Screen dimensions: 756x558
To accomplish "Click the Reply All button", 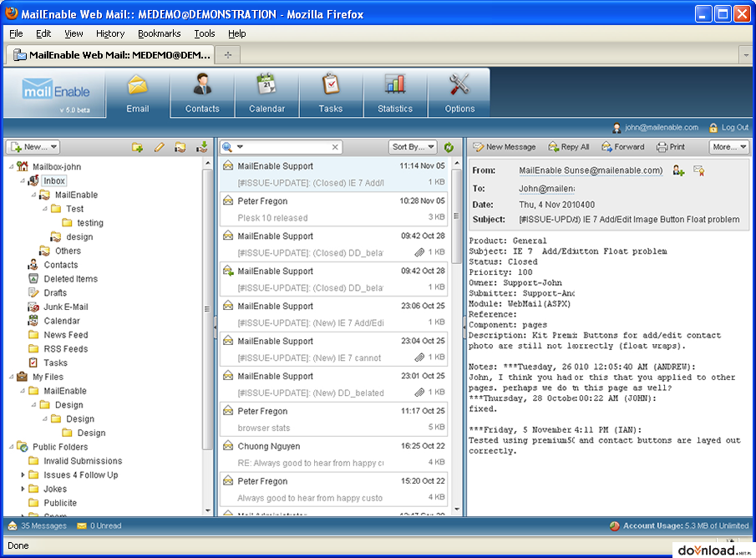I will click(x=569, y=147).
